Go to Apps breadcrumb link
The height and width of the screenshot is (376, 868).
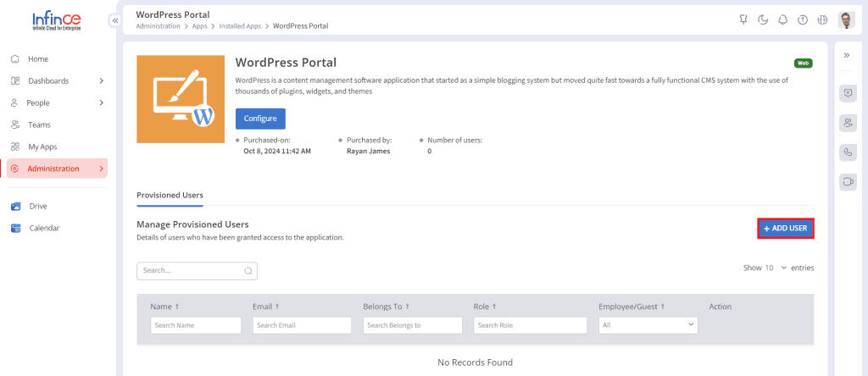(x=199, y=26)
